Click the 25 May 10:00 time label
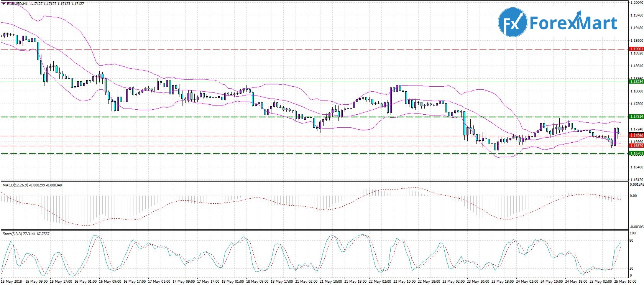The height and width of the screenshot is (285, 644). pyautogui.click(x=625, y=282)
